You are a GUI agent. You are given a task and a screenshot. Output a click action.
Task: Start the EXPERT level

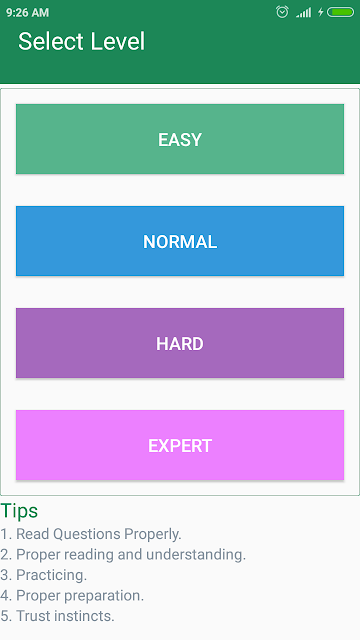pos(180,445)
